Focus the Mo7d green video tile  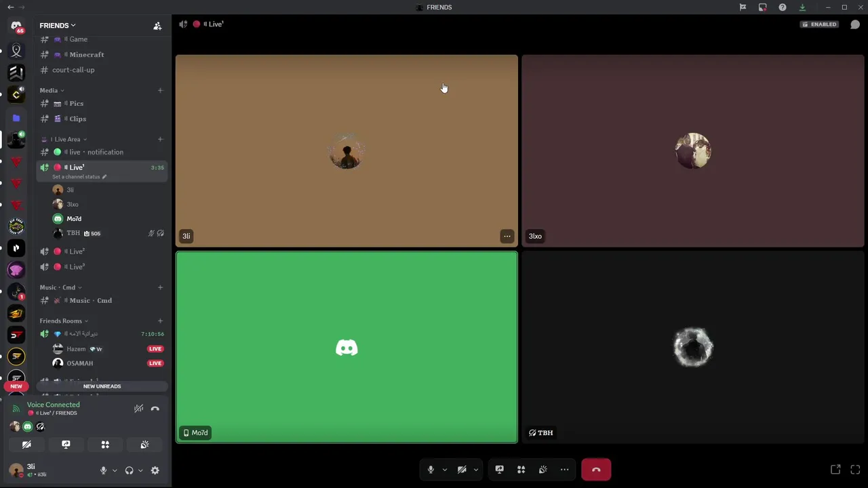click(x=347, y=347)
